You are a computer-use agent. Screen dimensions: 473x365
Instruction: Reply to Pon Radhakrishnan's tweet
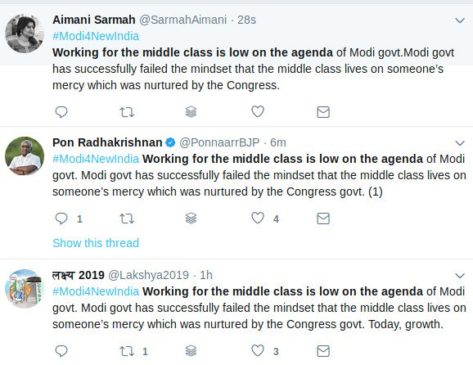(61, 218)
